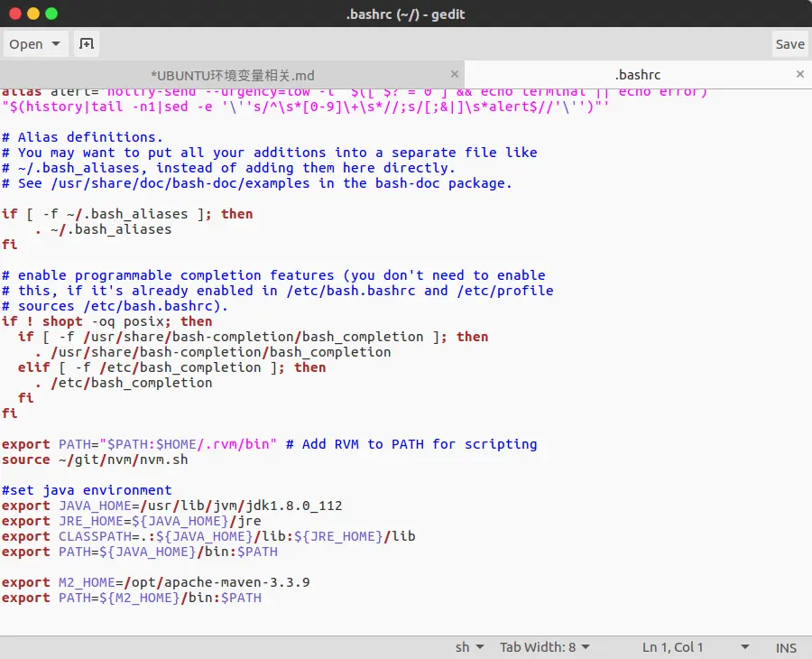Click the history|tail sed alias line
The width and height of the screenshot is (812, 659).
click(x=306, y=107)
